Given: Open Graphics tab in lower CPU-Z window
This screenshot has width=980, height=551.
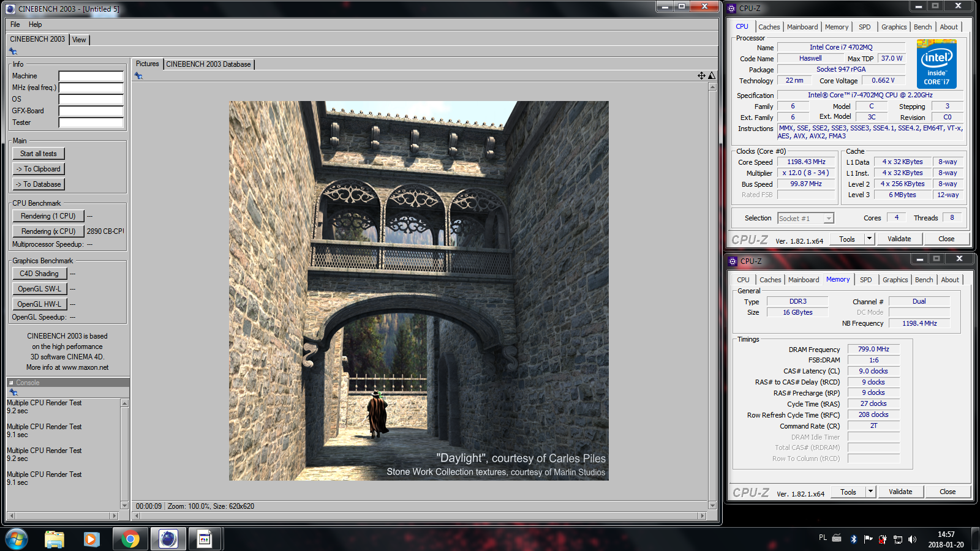Looking at the screenshot, I should [x=895, y=280].
